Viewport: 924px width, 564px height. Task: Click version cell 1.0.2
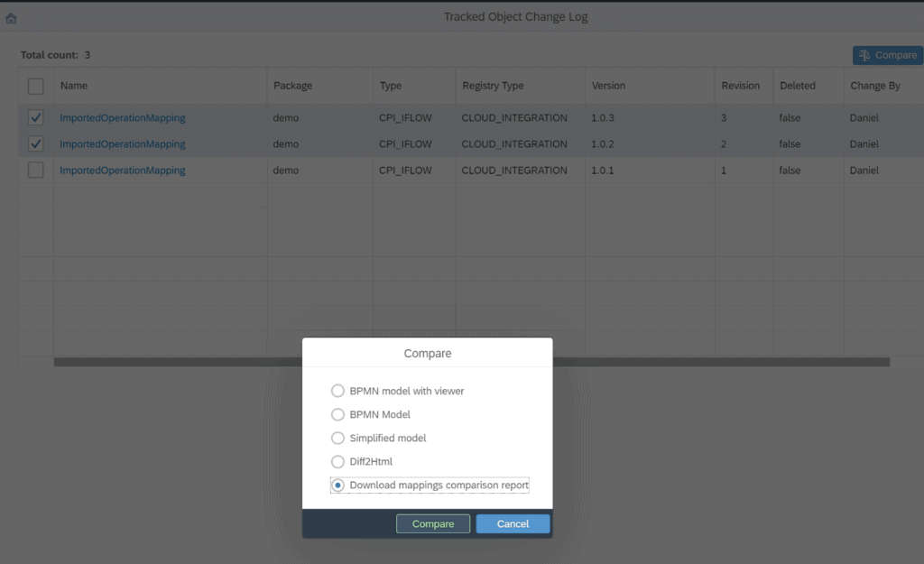[x=602, y=143]
